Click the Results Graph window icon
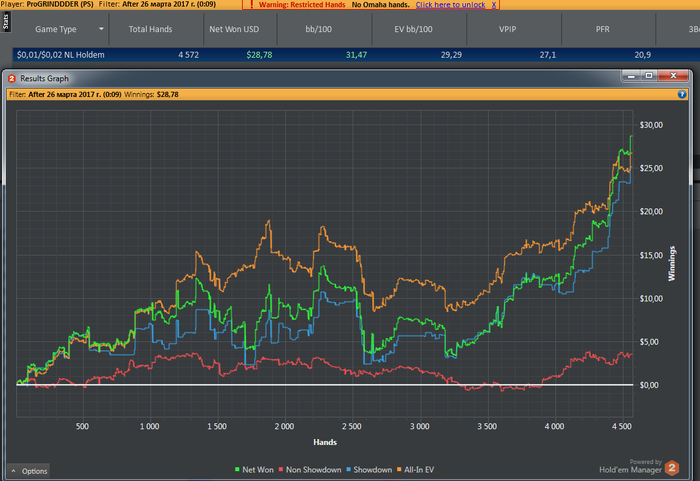 point(11,77)
